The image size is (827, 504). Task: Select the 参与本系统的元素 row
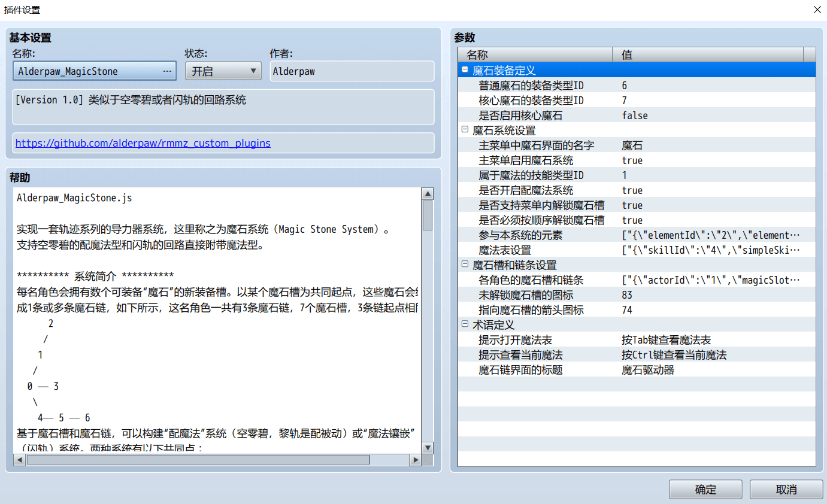(637, 235)
